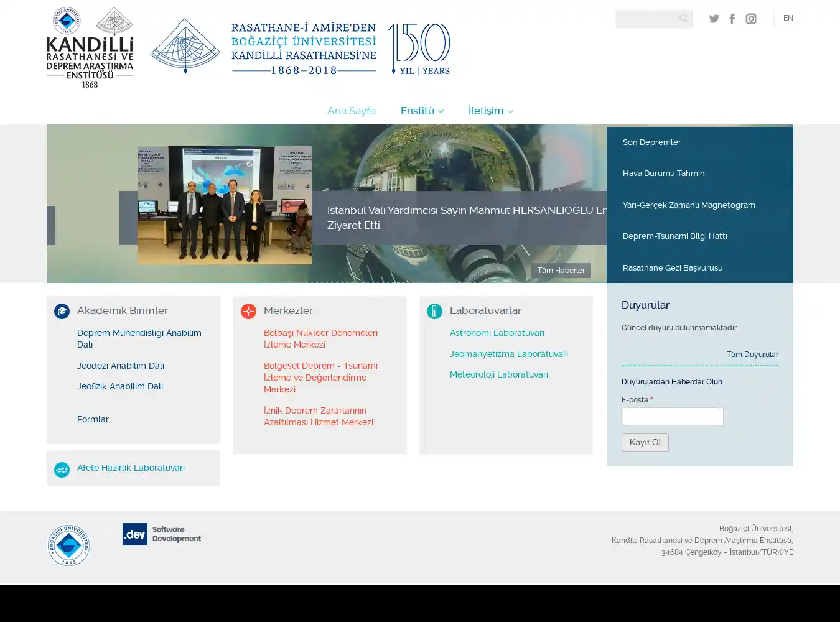The width and height of the screenshot is (840, 622).
Task: Click 'Duyurulardan Haberdar Olun' text
Action: point(672,382)
